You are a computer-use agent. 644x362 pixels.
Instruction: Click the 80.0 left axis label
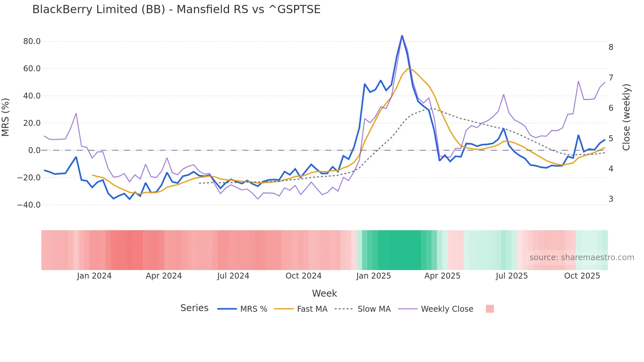click(32, 41)
